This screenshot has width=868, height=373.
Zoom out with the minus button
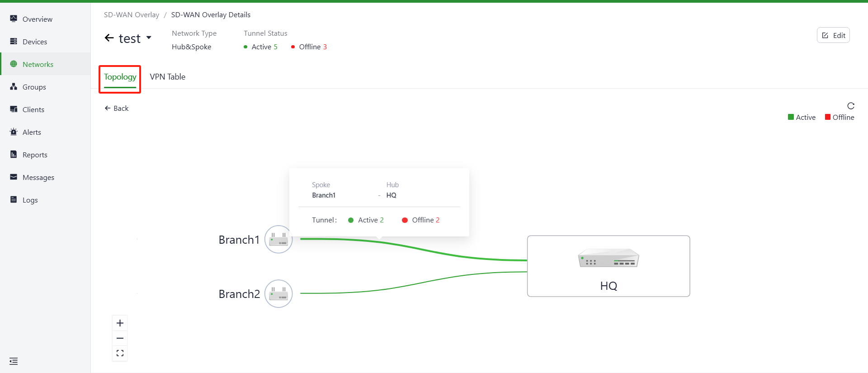coord(120,338)
